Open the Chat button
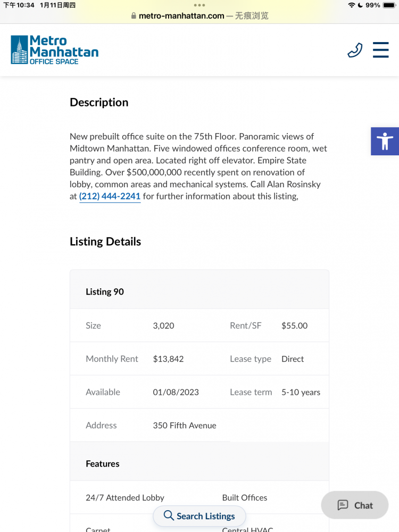The height and width of the screenshot is (532, 399). point(355,505)
